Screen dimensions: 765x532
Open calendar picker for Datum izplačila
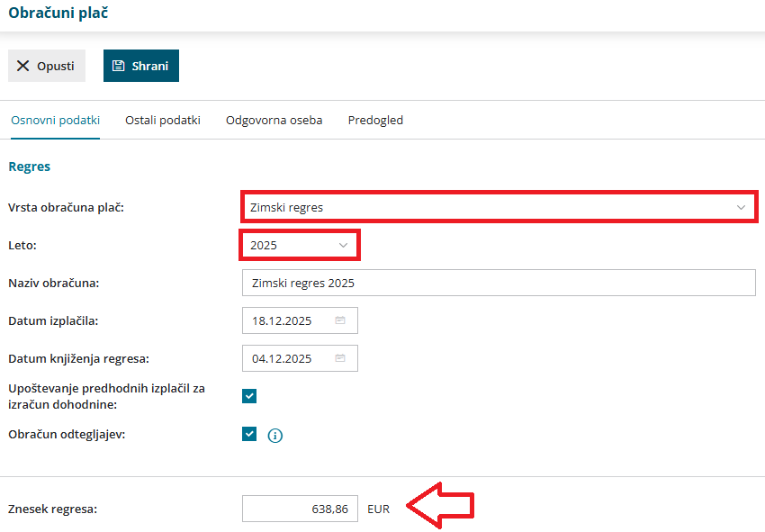(x=340, y=320)
